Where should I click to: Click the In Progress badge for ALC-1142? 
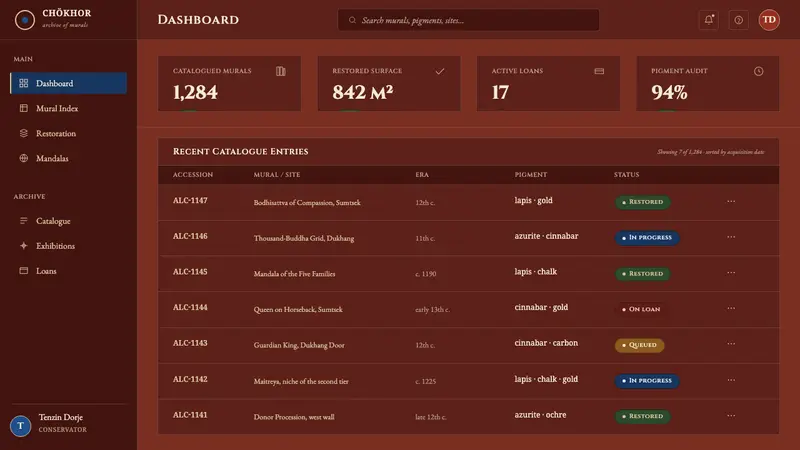tap(647, 381)
